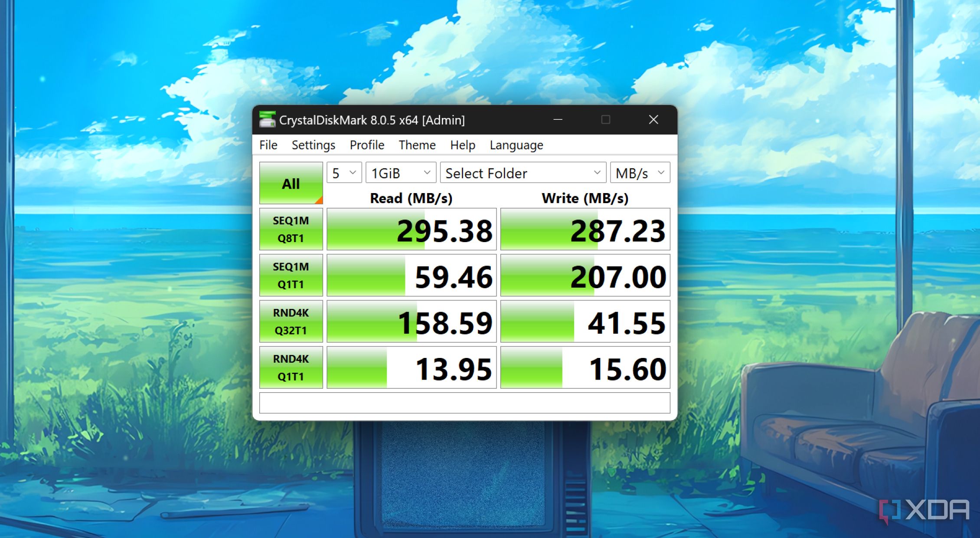Open the Select Folder drive dropdown
The width and height of the screenshot is (980, 538).
tap(523, 173)
